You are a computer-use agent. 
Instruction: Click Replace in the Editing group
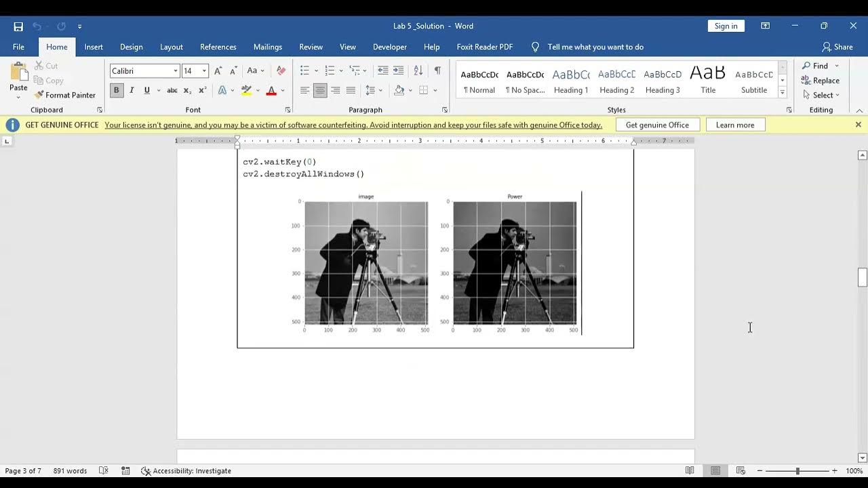tap(821, 81)
